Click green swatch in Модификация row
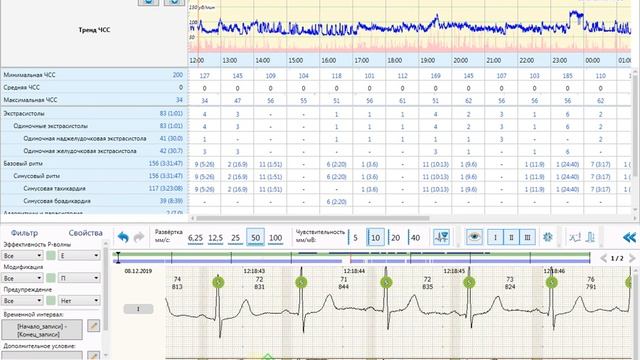640x360 pixels. (x=51, y=278)
